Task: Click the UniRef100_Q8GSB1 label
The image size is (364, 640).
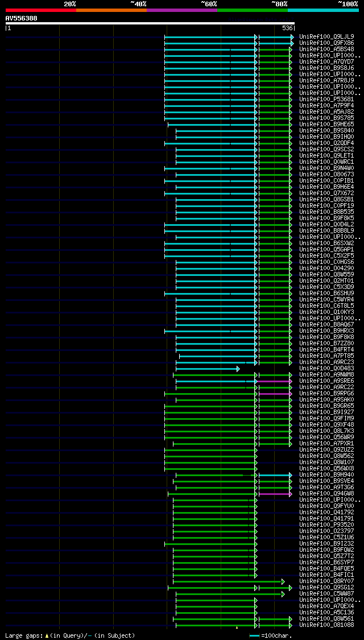Action: tap(326, 200)
